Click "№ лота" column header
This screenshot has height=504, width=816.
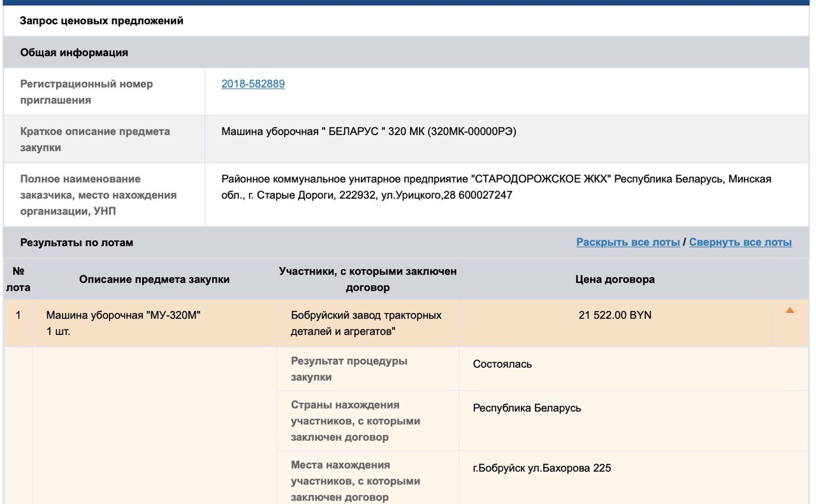[x=18, y=279]
